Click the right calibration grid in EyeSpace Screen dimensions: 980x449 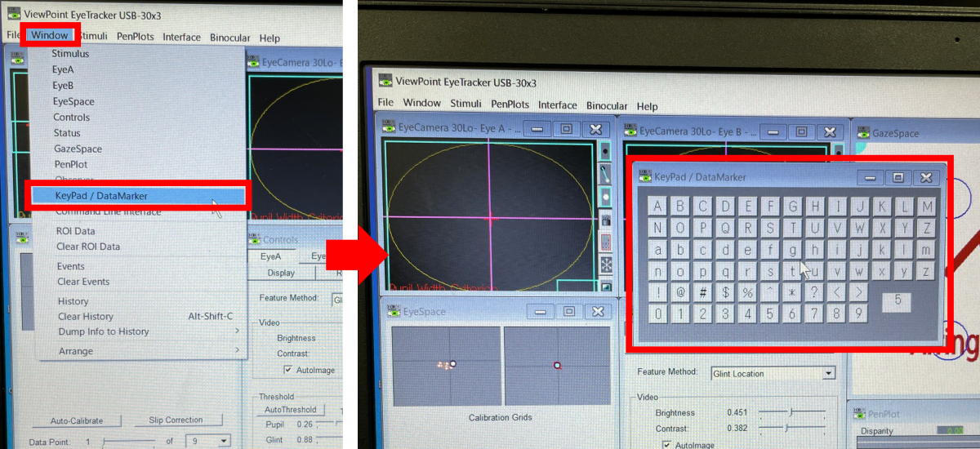pyautogui.click(x=557, y=366)
